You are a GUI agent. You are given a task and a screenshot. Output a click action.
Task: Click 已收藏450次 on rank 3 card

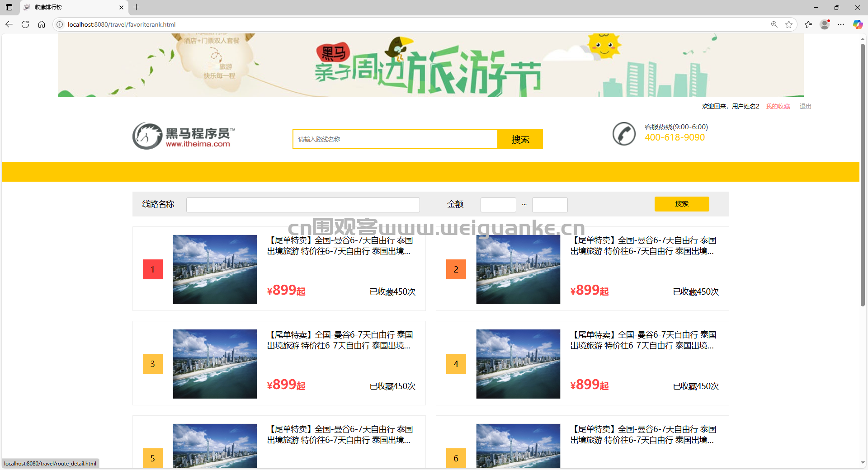click(392, 386)
